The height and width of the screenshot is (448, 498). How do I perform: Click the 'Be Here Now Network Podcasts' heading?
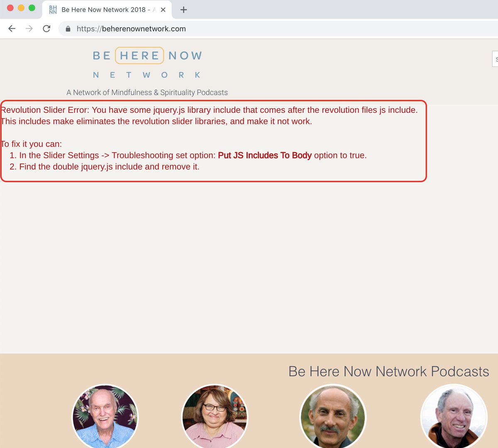coord(388,371)
